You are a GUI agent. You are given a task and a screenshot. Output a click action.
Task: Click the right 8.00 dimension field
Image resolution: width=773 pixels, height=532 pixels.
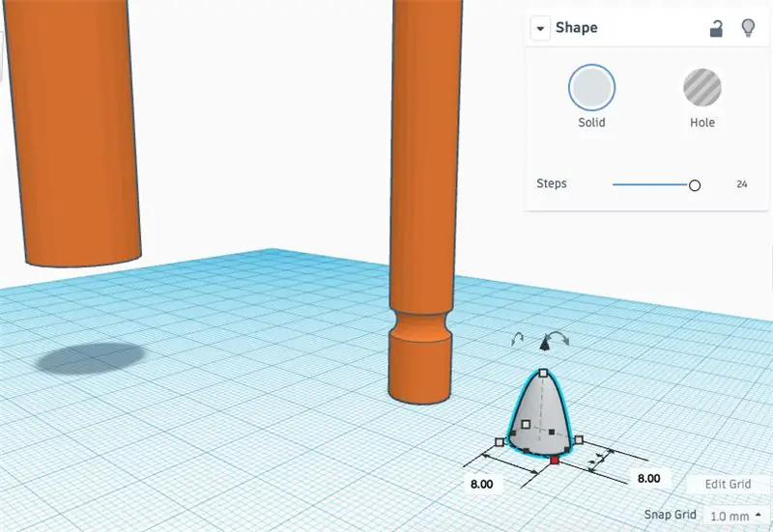[x=648, y=478]
